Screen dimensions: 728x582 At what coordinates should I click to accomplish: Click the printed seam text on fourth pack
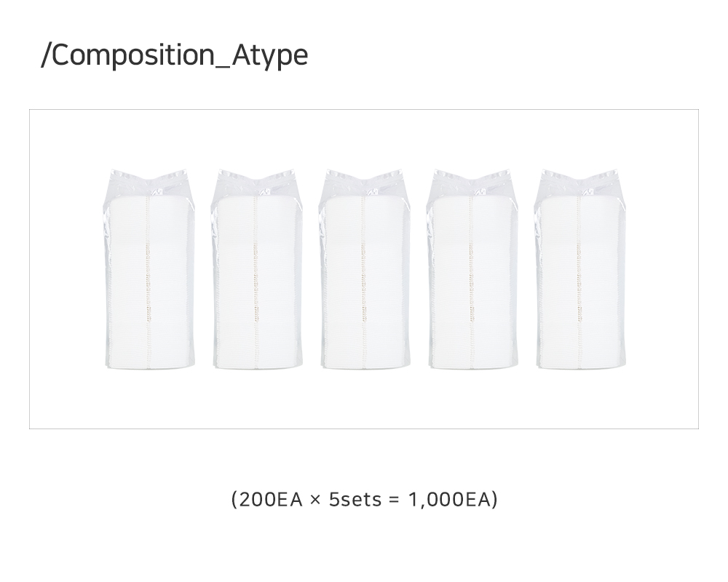point(471,283)
